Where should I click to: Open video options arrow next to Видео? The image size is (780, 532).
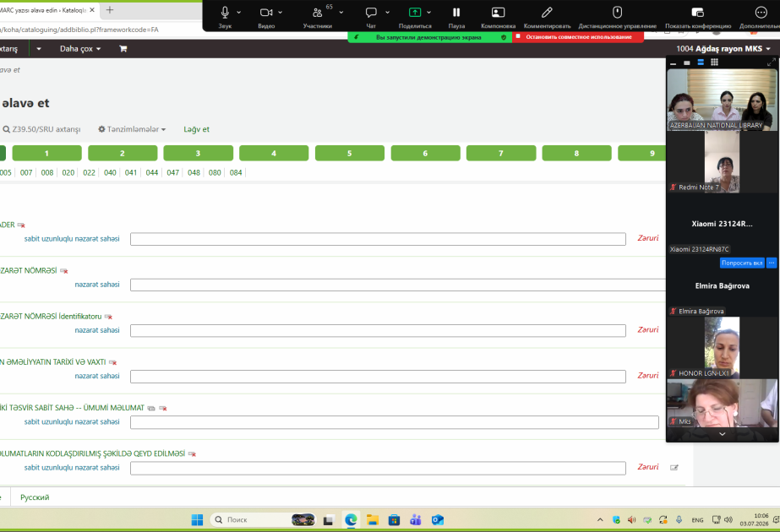280,13
